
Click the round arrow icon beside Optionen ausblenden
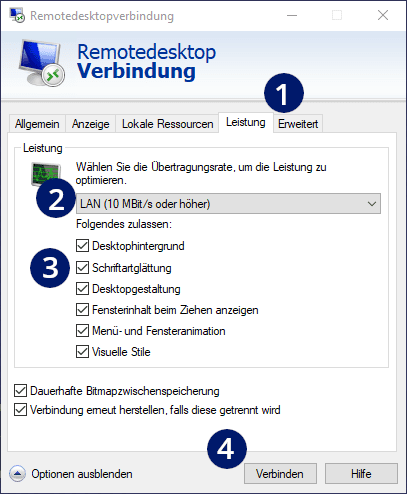tap(17, 474)
